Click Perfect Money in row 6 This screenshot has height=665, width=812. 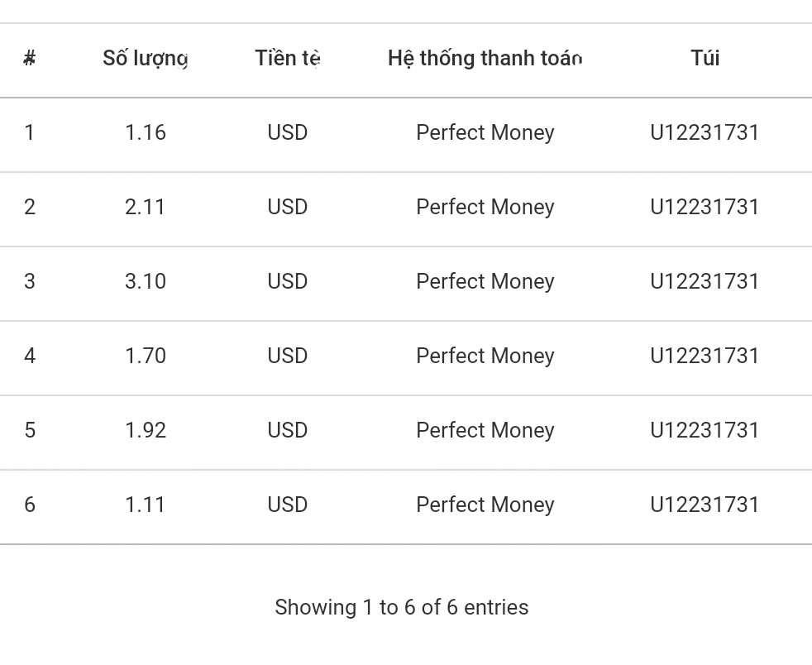[485, 505]
